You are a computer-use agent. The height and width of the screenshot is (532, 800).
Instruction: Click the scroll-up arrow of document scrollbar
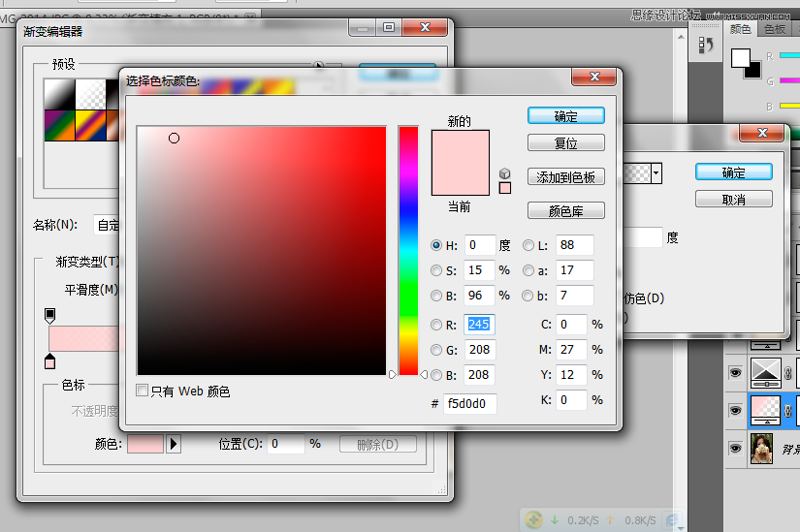click(681, 37)
